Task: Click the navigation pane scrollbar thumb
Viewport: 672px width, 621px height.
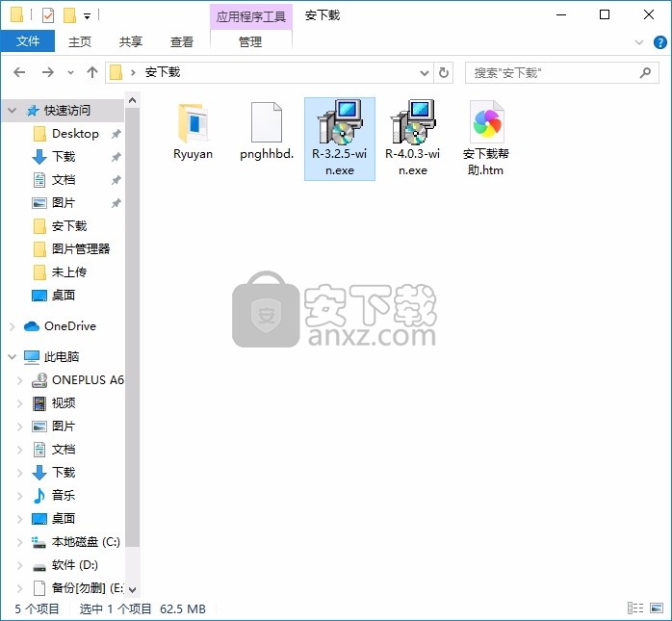Action: (133, 327)
